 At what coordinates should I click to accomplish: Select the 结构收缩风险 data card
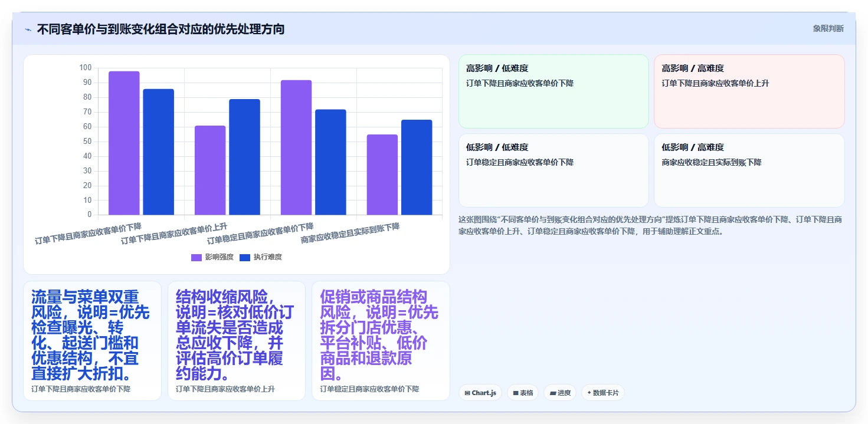pos(237,341)
